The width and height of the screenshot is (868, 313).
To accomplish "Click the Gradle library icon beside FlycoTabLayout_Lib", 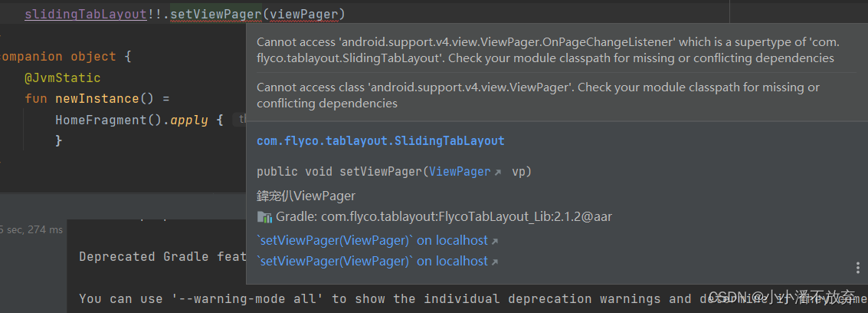I will pyautogui.click(x=264, y=217).
